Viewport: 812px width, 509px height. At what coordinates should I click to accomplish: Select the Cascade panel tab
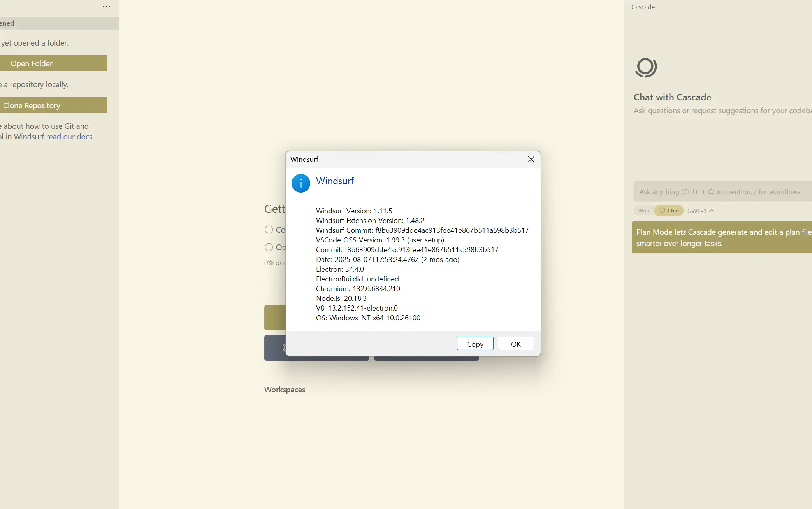click(643, 7)
